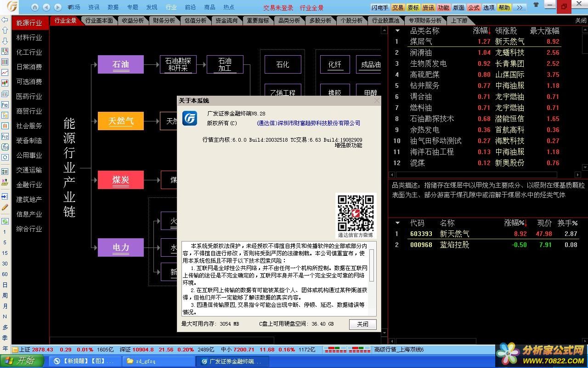
Task: Click the purple 石油 node
Action: [121, 64]
